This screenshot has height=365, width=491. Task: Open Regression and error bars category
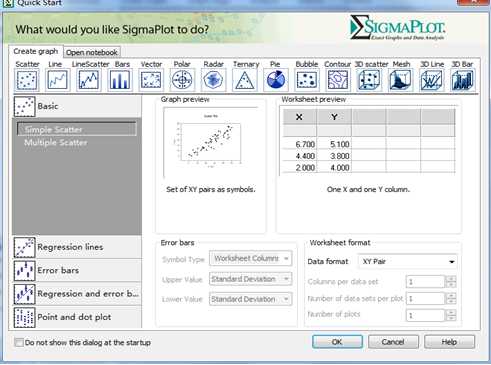pos(77,294)
